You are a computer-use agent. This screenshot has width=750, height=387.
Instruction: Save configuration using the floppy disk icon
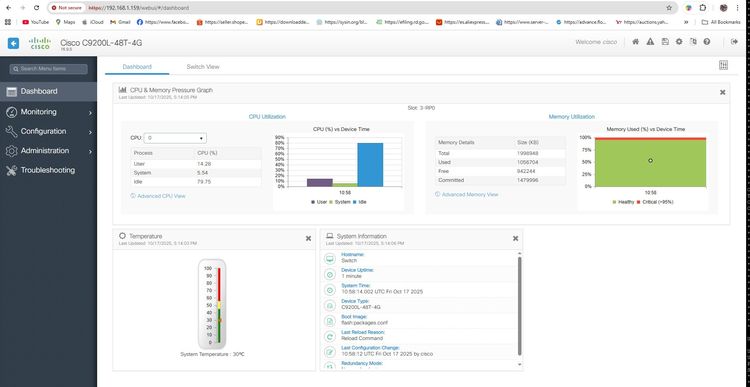665,42
